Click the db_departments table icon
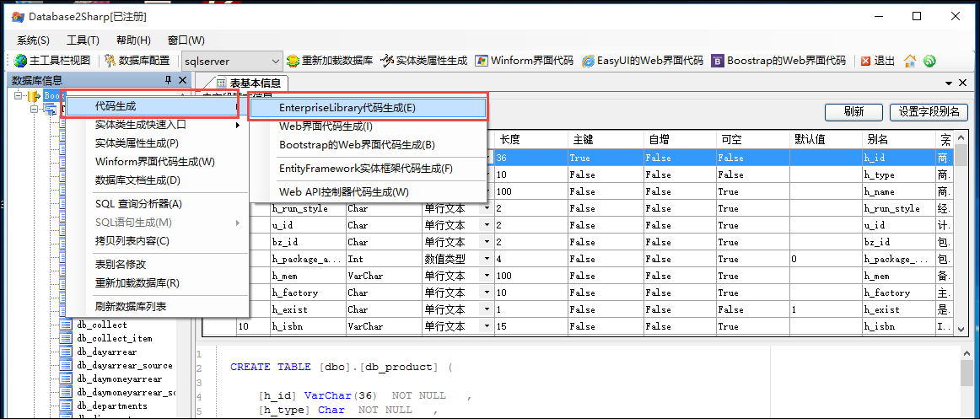Viewport: 980px width, 419px height. point(67,406)
